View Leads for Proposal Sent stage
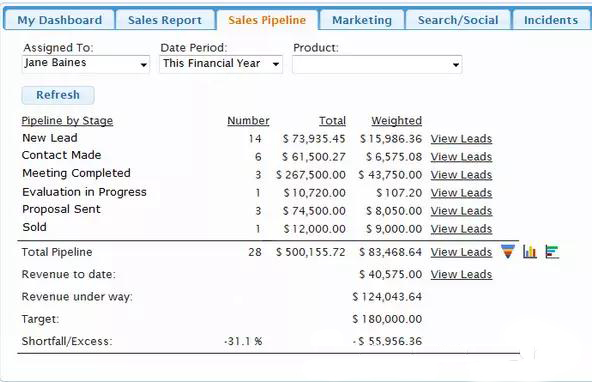 pyautogui.click(x=461, y=211)
